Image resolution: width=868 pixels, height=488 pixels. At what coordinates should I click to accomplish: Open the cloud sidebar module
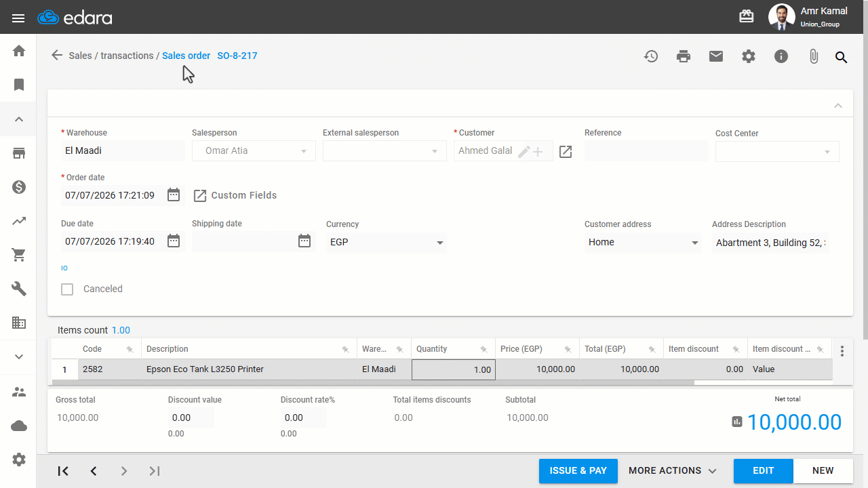click(x=19, y=426)
